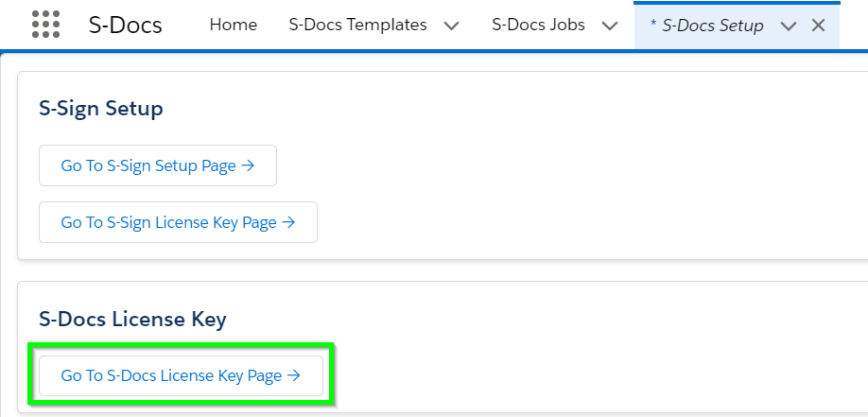Close the S-Docs Setup tab

(x=818, y=26)
